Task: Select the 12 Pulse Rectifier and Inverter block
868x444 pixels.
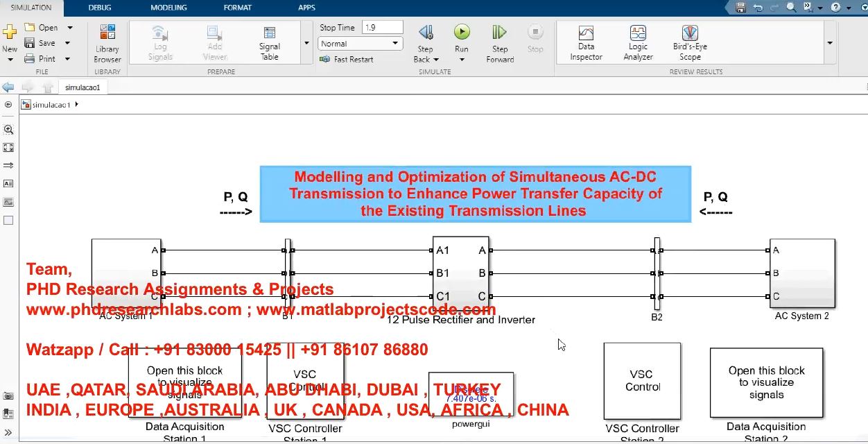Action: [x=460, y=273]
